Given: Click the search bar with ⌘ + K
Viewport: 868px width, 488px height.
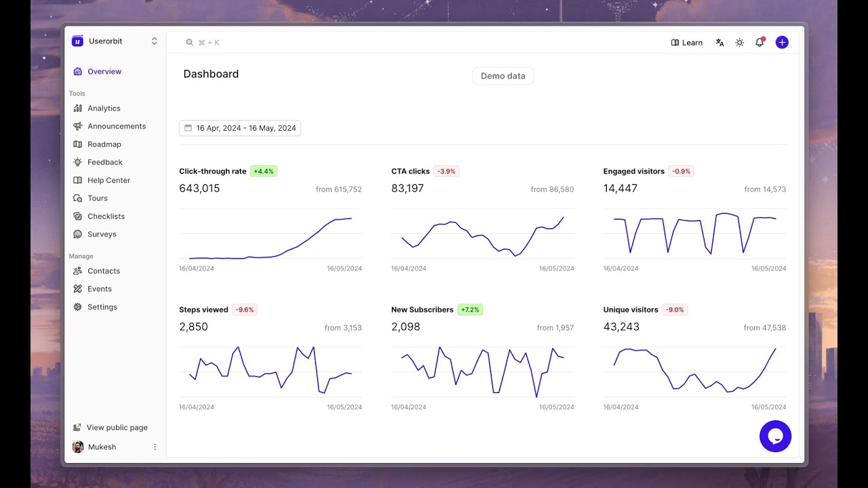Looking at the screenshot, I should [203, 43].
